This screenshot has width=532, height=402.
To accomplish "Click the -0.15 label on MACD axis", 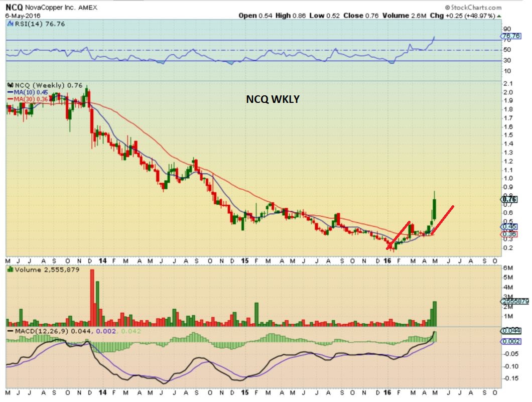I will 511,378.
